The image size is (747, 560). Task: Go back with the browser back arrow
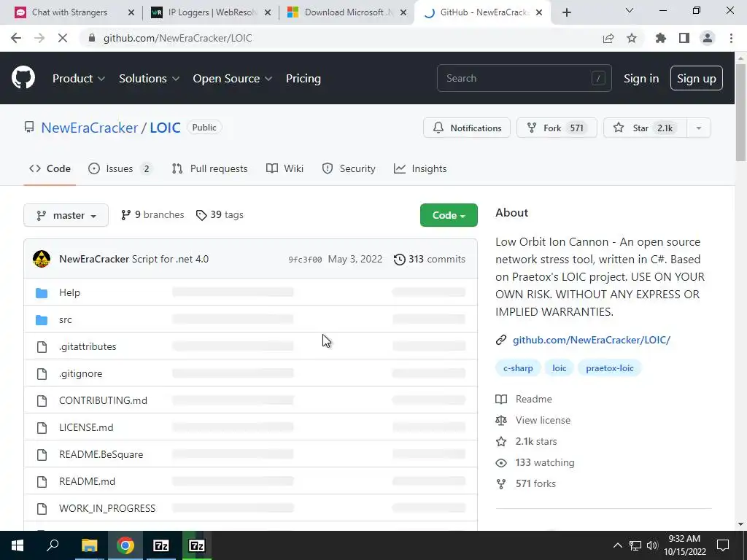click(x=16, y=38)
